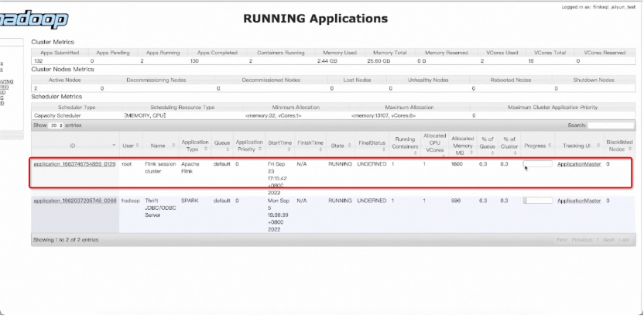
Task: Click the Decommissioning Nodes header
Action: (156, 80)
